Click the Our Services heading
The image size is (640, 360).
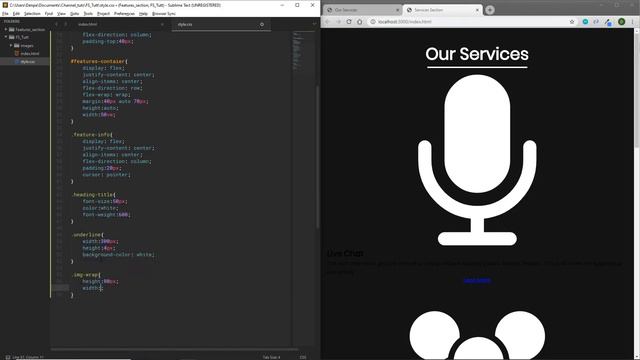(477, 54)
